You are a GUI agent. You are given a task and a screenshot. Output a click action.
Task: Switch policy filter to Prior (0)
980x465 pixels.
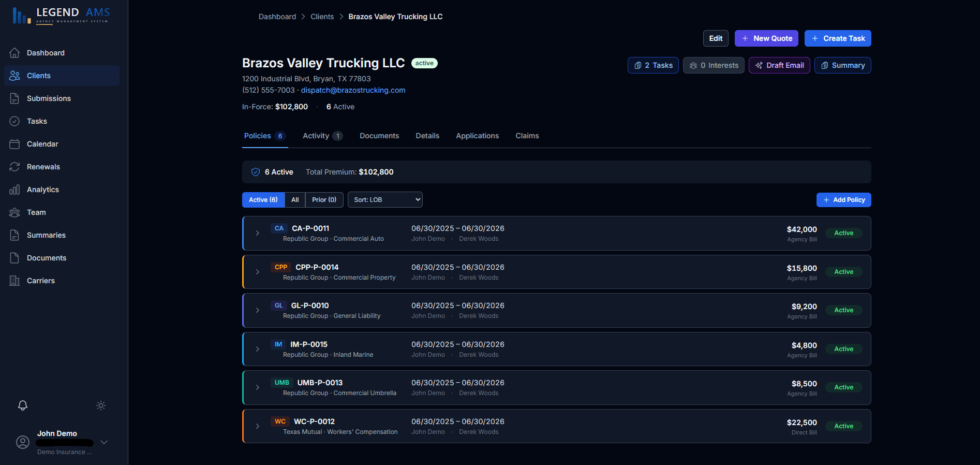pos(324,200)
